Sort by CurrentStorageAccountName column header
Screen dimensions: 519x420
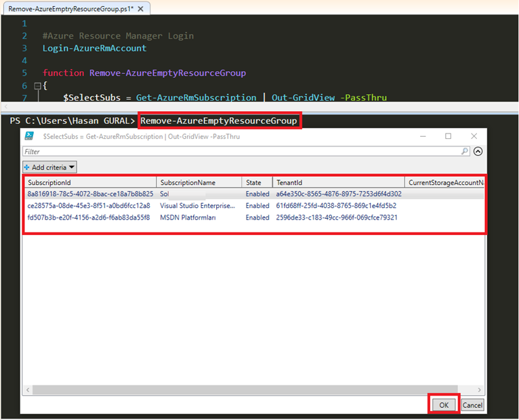tap(445, 182)
